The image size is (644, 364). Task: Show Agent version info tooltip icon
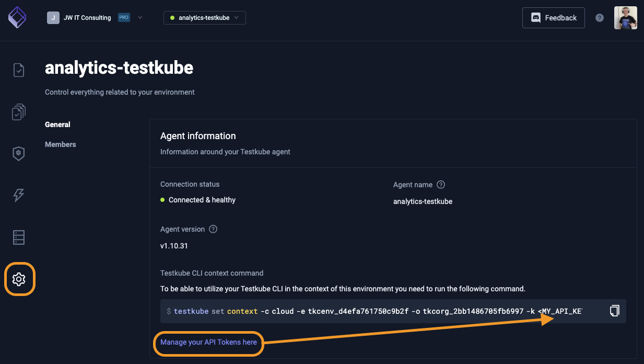click(x=213, y=229)
